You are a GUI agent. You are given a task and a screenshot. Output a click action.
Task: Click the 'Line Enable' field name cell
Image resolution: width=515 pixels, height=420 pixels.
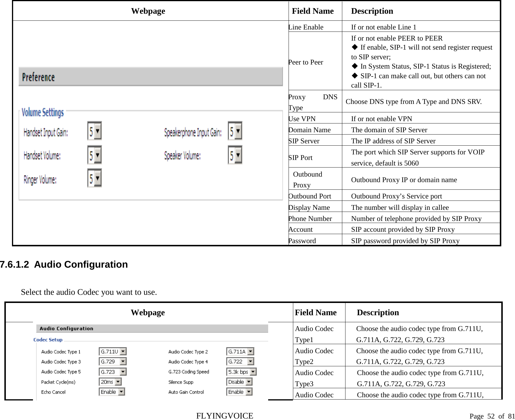pyautogui.click(x=315, y=27)
